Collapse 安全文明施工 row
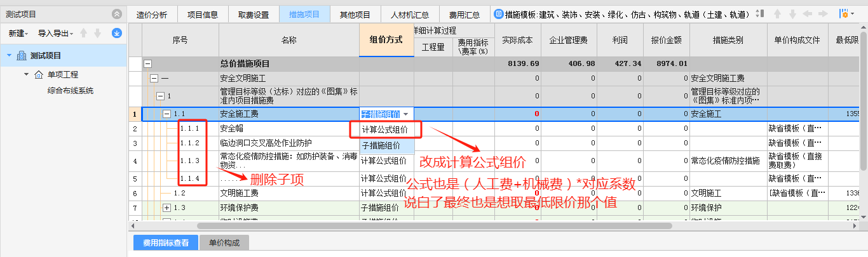 point(154,78)
